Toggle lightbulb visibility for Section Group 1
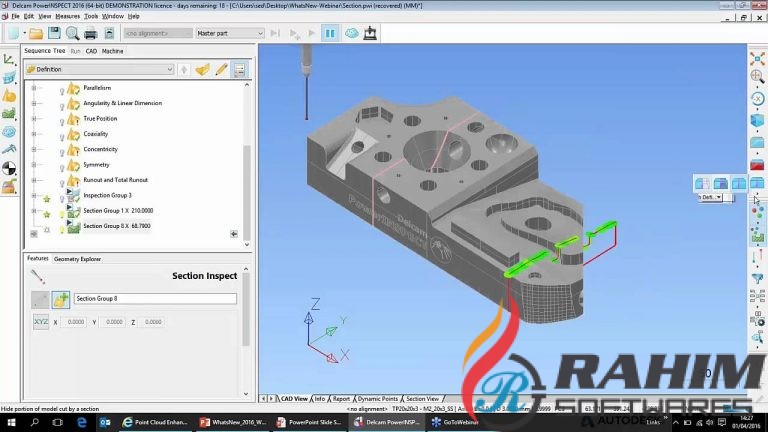This screenshot has width=768, height=432. [62, 214]
